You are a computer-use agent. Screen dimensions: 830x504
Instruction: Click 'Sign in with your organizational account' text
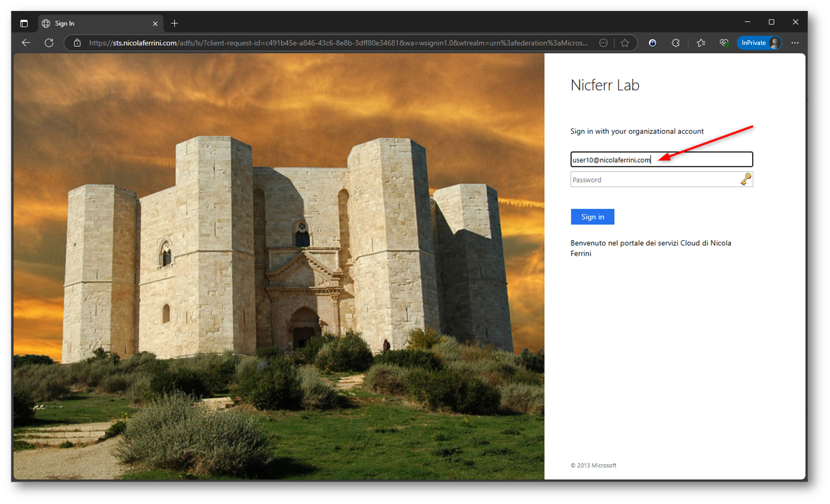pos(637,131)
